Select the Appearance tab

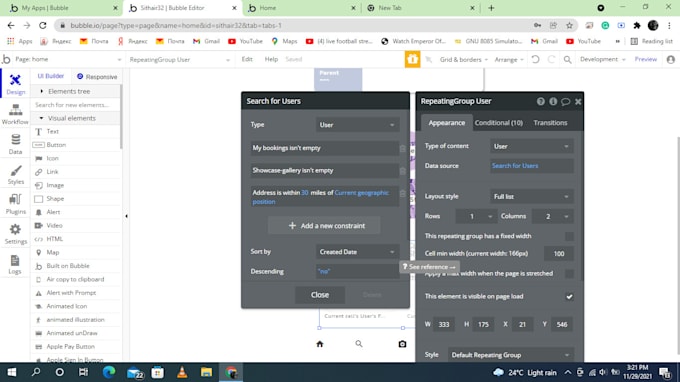[x=446, y=123]
